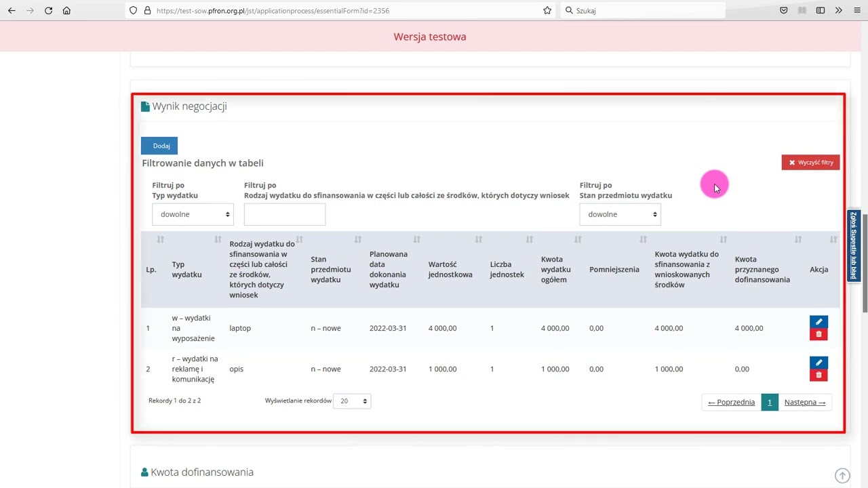
Task: Click the padlock site security icon
Action: tap(147, 10)
